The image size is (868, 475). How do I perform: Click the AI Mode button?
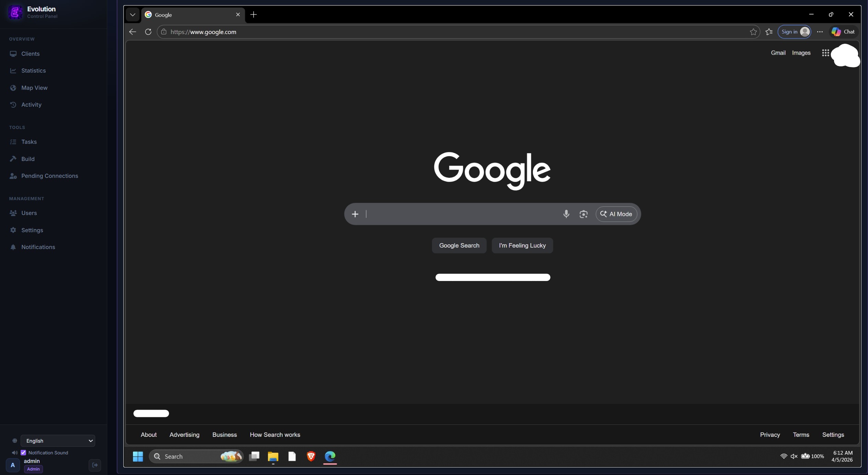[616, 214]
